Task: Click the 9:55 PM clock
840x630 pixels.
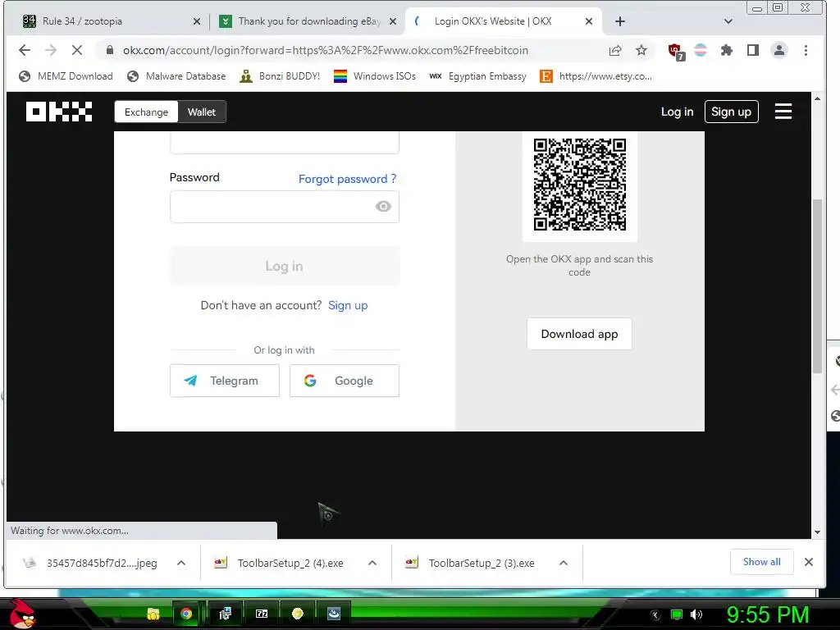Action: [767, 614]
